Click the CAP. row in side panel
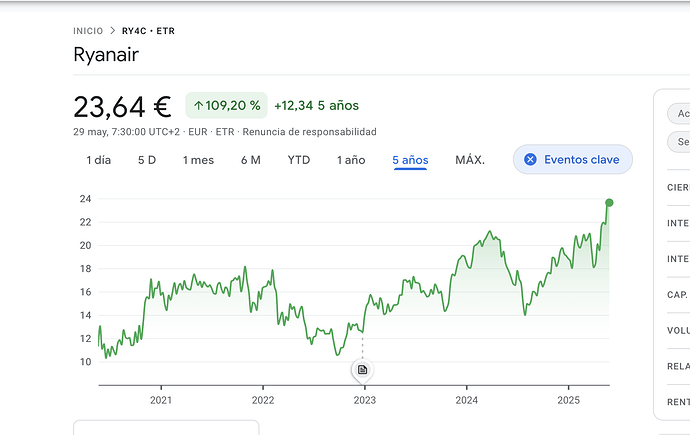690x435 pixels. 678,295
